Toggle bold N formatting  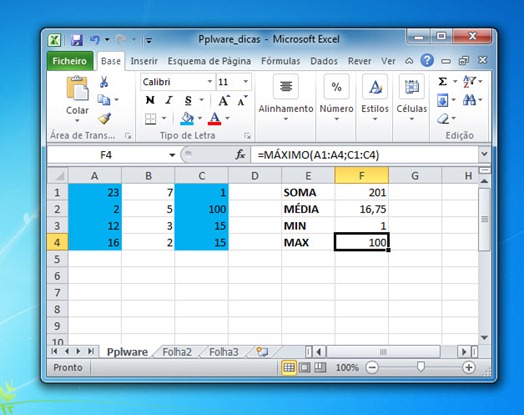[150, 100]
